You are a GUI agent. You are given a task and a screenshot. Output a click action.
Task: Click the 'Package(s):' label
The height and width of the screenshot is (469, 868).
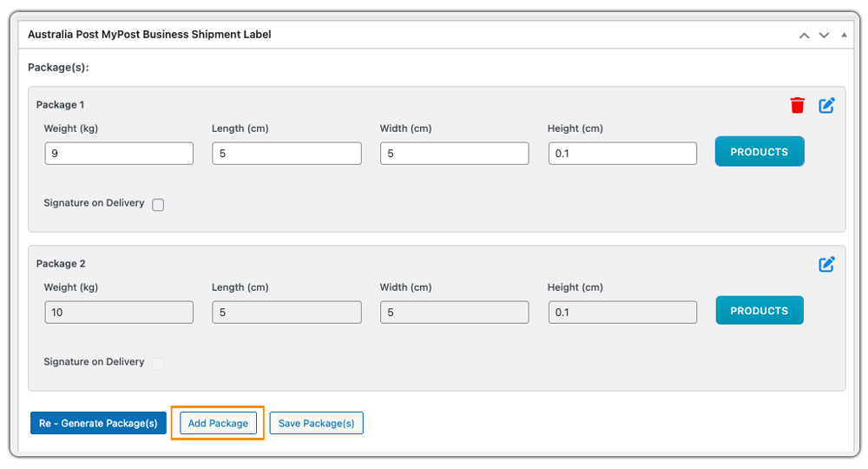(x=58, y=68)
